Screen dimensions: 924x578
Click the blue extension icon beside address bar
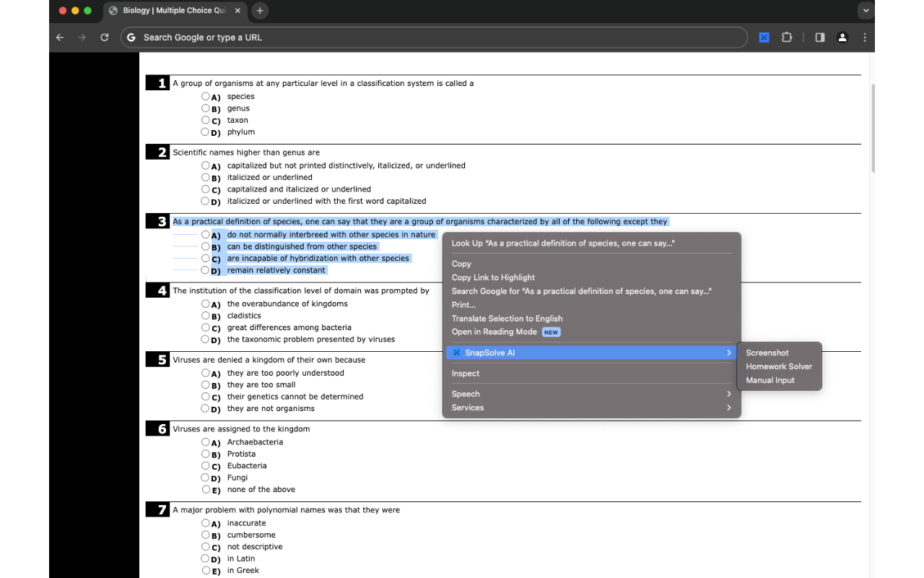764,37
